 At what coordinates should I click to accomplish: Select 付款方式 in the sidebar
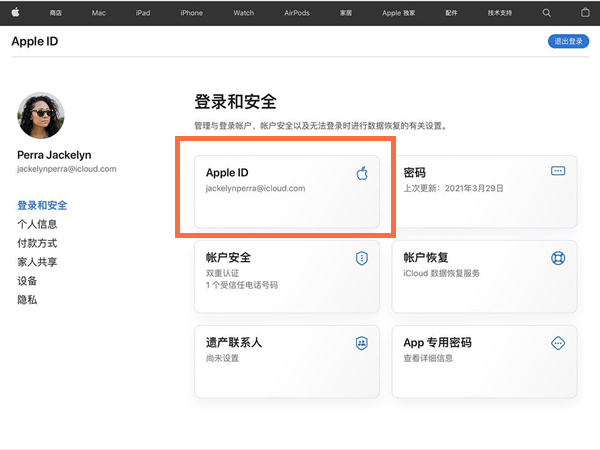pos(37,243)
